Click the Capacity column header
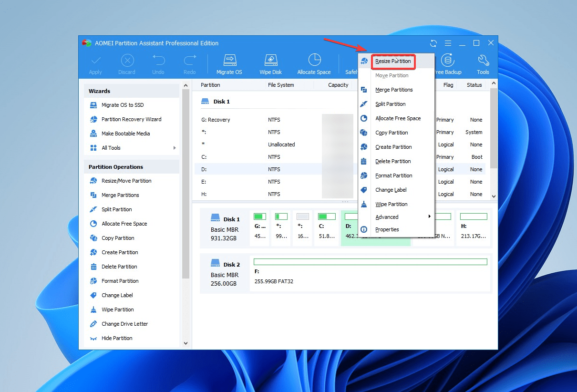577x392 pixels. tap(338, 85)
